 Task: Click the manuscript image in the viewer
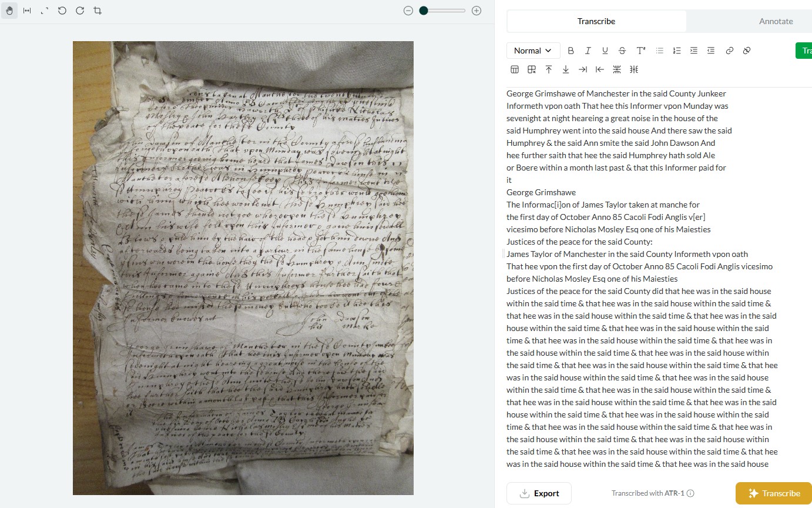(243, 268)
